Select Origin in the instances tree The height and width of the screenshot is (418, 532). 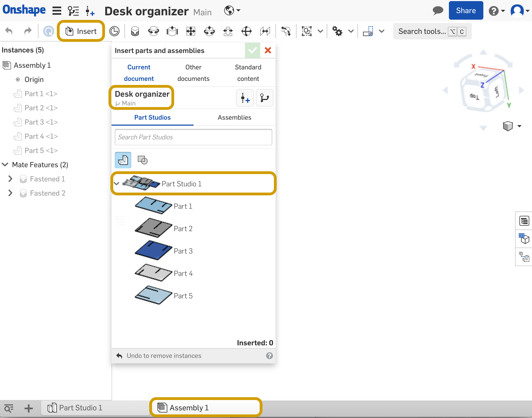click(30, 80)
